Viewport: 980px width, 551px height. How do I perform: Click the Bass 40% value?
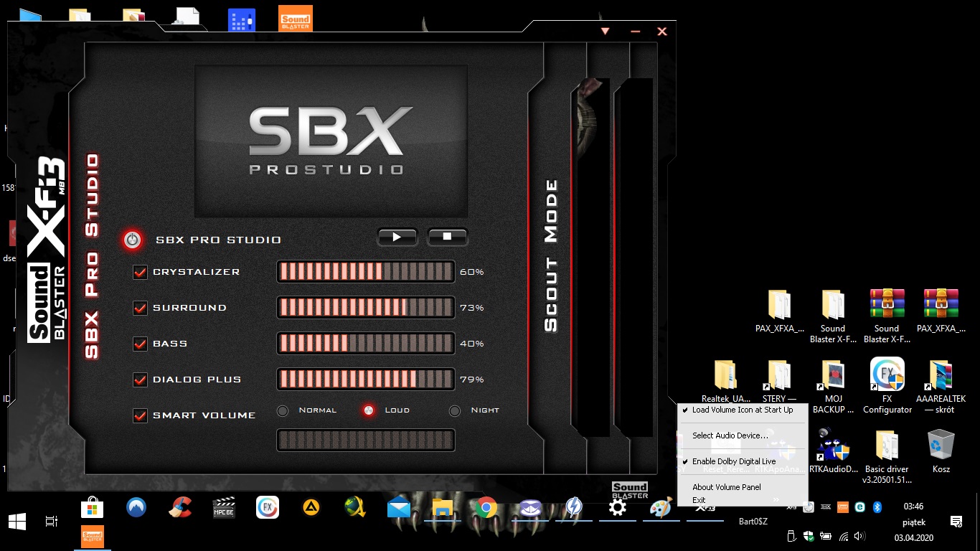click(472, 344)
